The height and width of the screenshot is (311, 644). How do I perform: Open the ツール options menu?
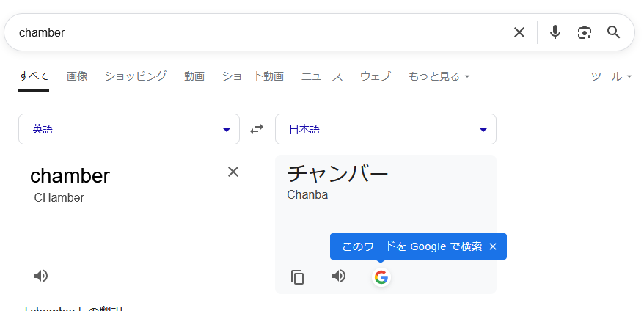point(611,76)
